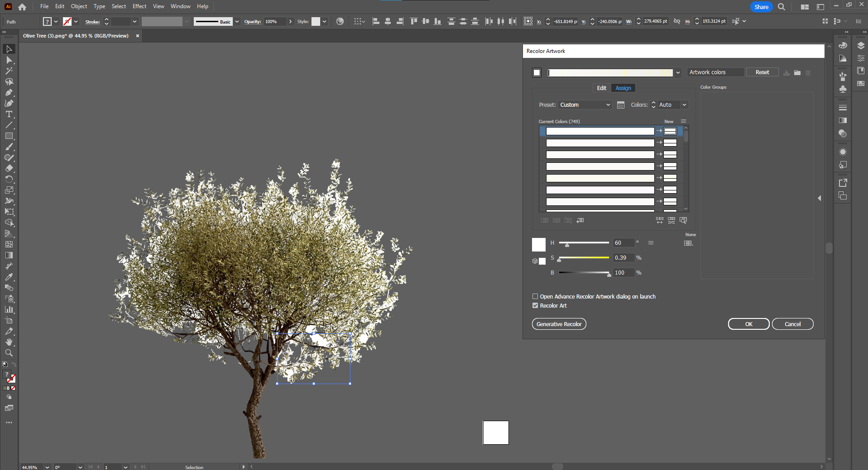Screen dimensions: 868x470
Task: Uncheck the Recolor Art checkbox
Action: click(x=535, y=305)
